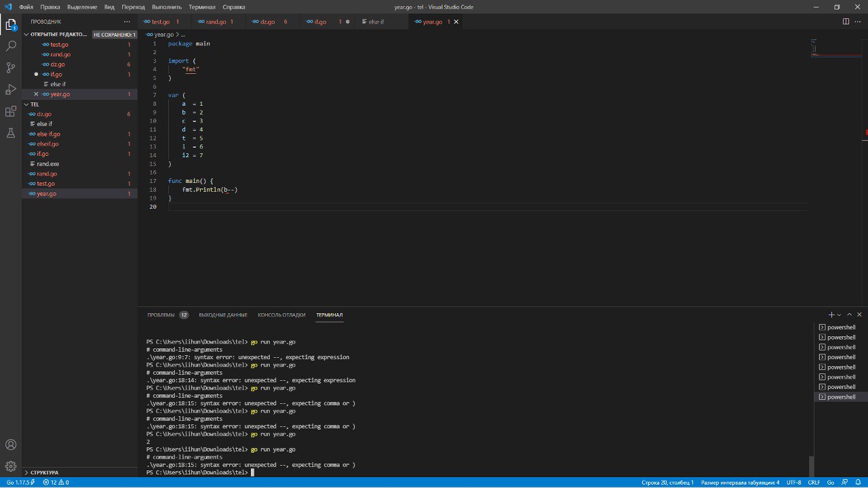This screenshot has height=488, width=868.
Task: Click Go 1.17.5 version in status bar
Action: [x=19, y=483]
